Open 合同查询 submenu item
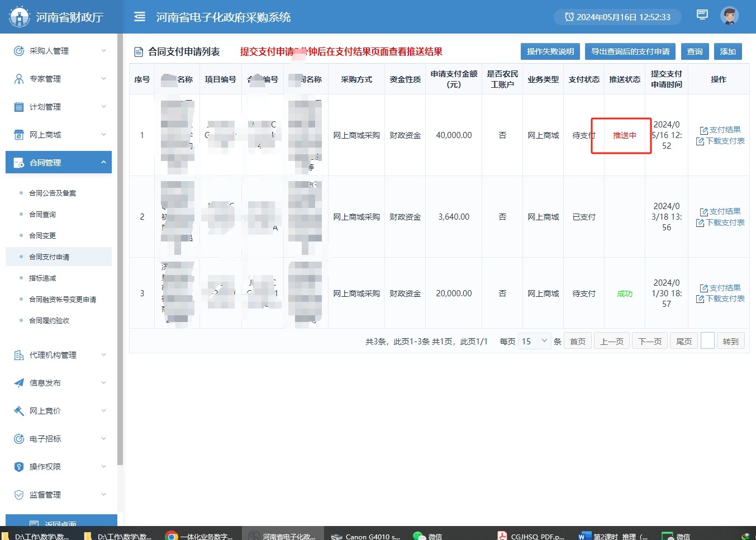Viewport: 756px width, 540px height. [x=42, y=215]
